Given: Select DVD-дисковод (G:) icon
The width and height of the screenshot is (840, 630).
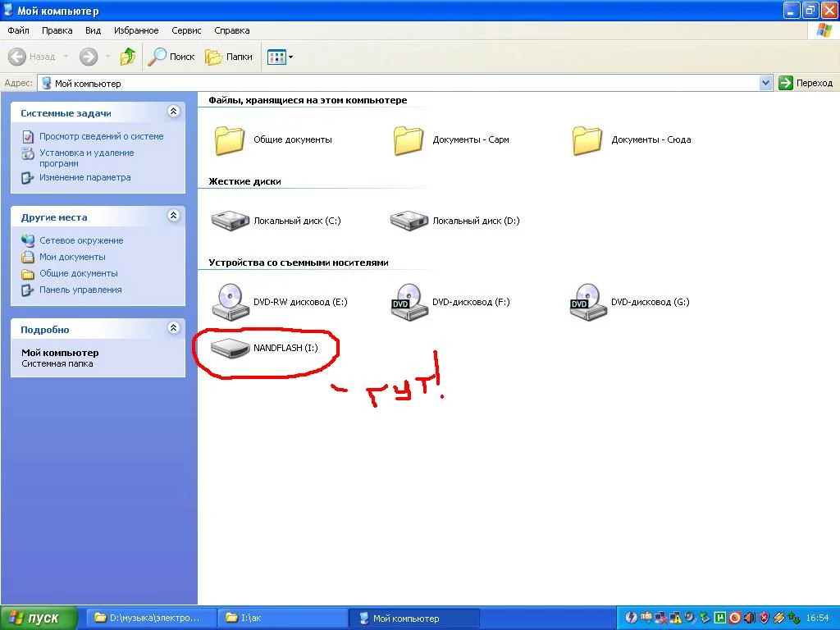Looking at the screenshot, I should coord(588,302).
